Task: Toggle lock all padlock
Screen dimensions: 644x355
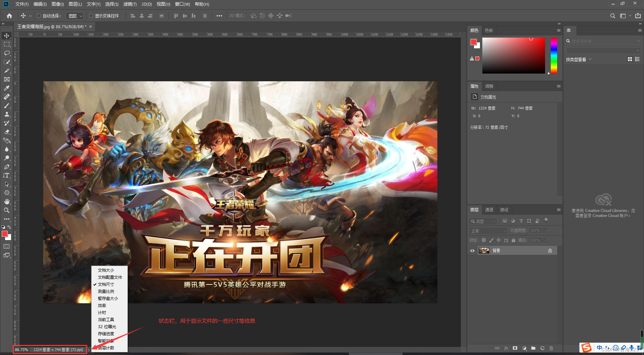Action: tap(513, 240)
